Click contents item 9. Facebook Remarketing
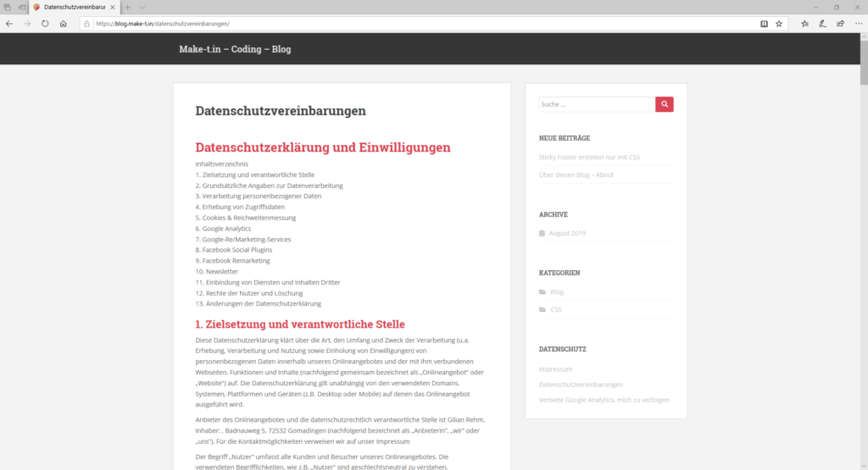 (232, 261)
